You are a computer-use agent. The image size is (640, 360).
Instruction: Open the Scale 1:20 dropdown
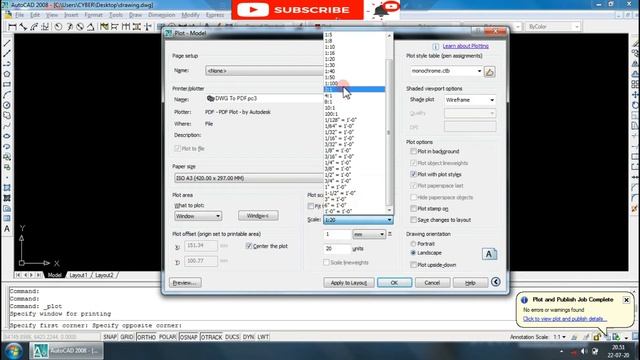click(x=358, y=220)
